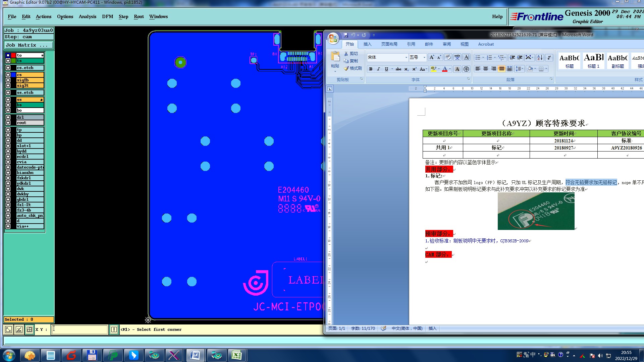Click the strikethrough text icon

coord(398,69)
